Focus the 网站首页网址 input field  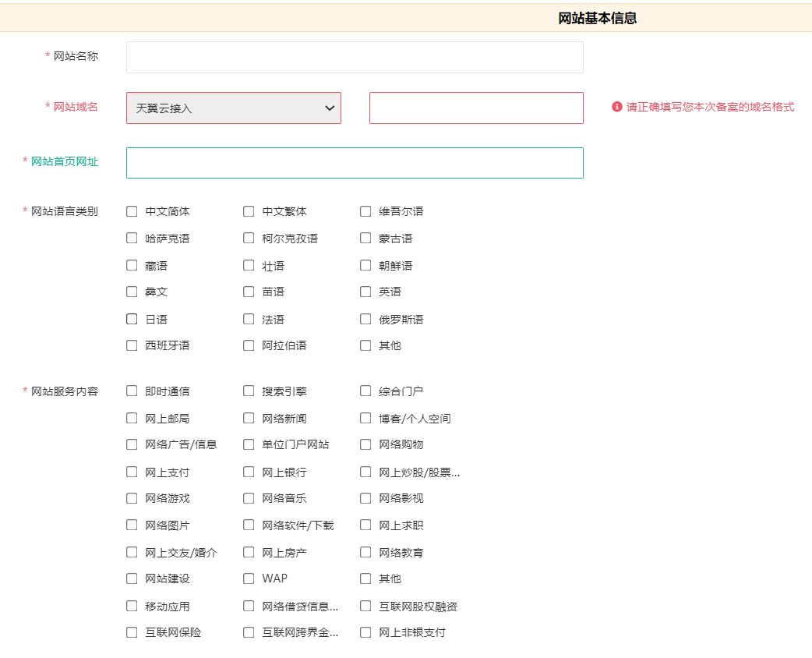(x=355, y=163)
